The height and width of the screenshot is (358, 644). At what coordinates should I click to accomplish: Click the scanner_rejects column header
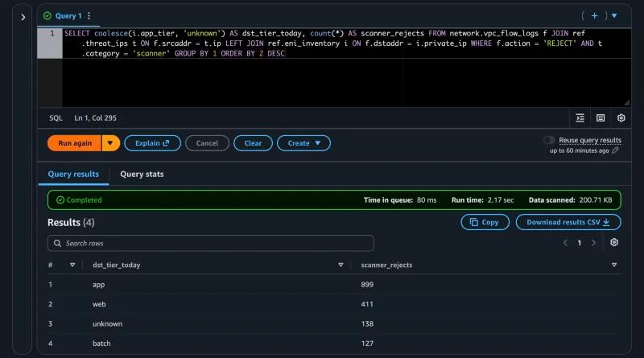click(386, 265)
